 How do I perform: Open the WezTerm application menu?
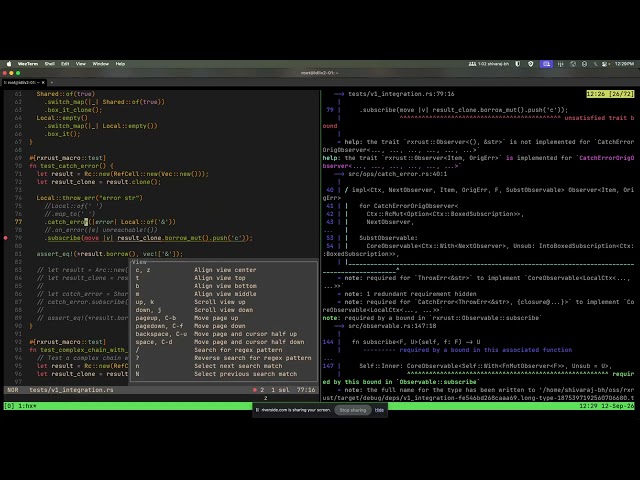pos(28,64)
